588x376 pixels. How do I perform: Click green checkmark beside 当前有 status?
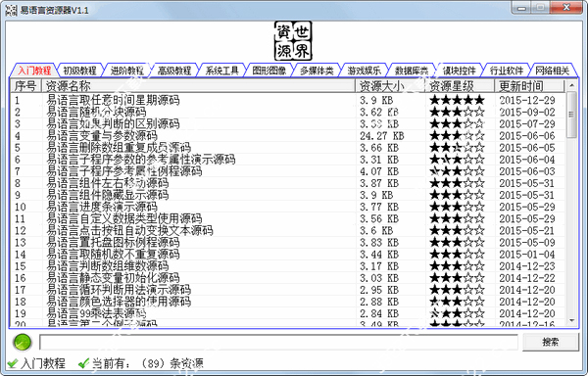coord(83,363)
